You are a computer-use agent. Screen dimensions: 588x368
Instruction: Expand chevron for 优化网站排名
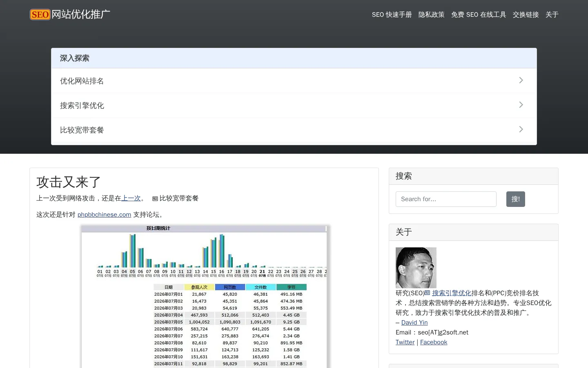pos(521,80)
